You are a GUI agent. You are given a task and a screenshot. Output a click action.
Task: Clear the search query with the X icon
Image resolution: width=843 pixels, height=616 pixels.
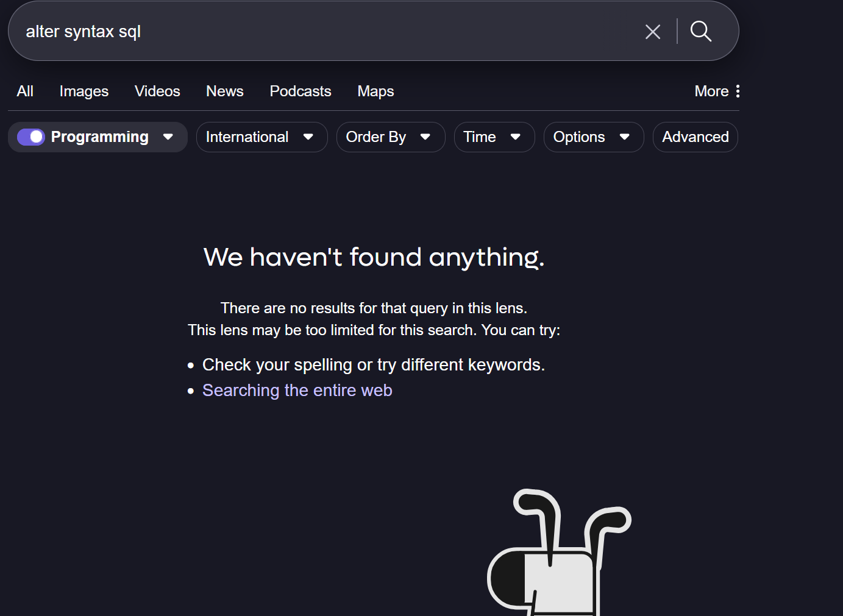tap(653, 32)
